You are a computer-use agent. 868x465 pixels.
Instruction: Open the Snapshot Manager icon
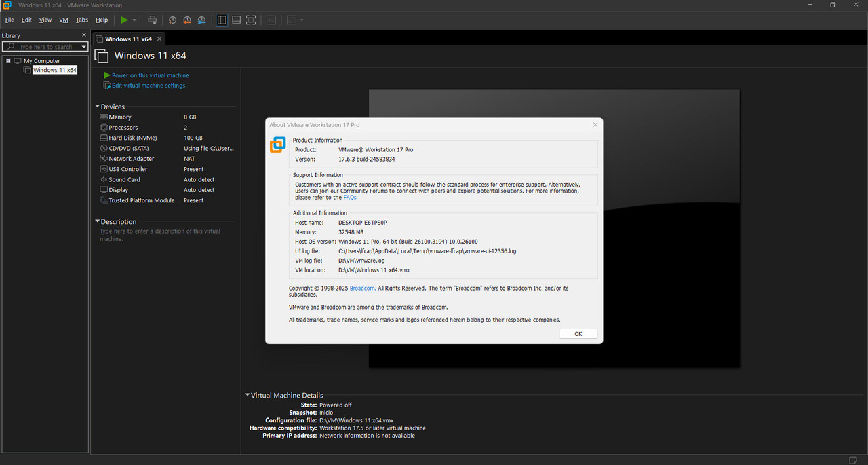click(201, 20)
